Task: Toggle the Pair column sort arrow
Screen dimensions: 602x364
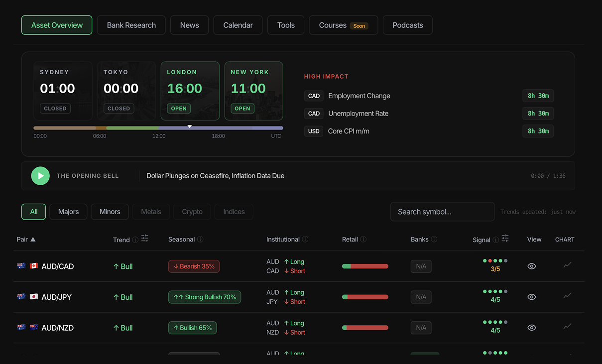Action: click(x=34, y=239)
